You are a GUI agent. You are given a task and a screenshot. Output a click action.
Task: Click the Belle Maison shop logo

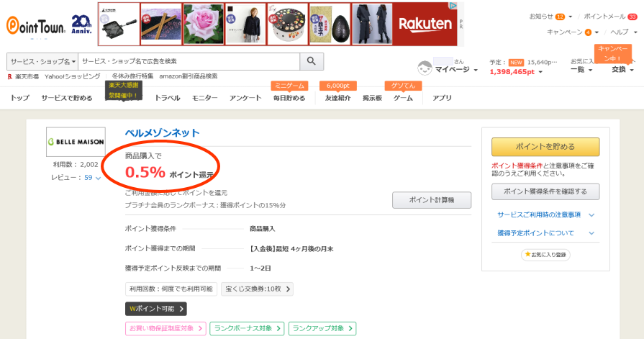point(76,142)
